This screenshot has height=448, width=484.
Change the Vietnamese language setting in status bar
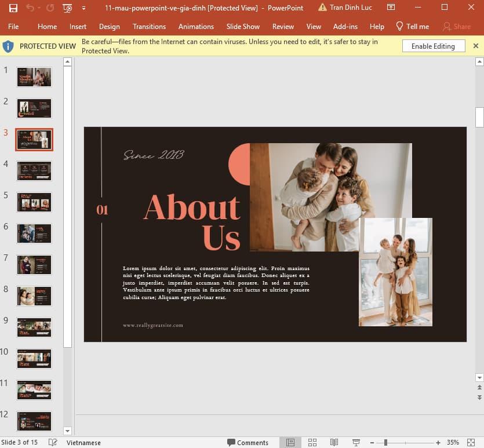pos(83,442)
